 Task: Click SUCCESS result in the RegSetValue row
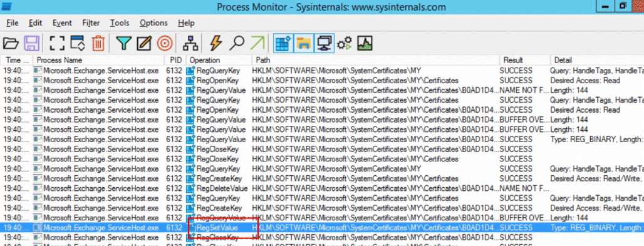pyautogui.click(x=516, y=227)
